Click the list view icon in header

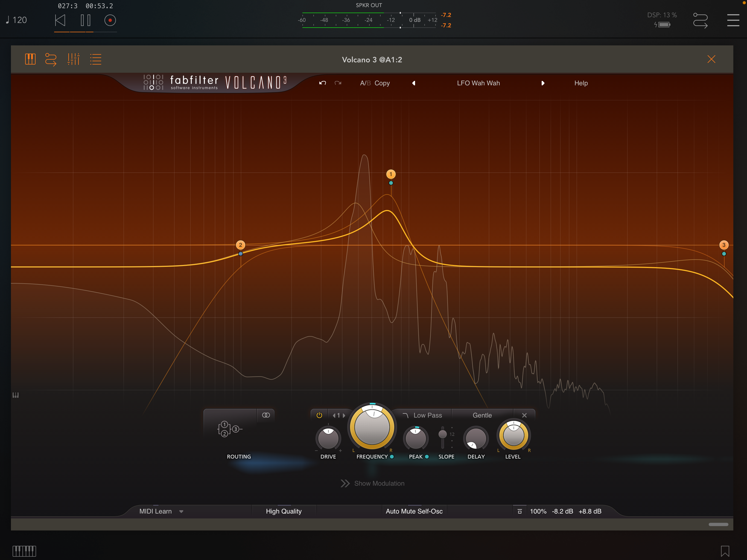coord(96,59)
